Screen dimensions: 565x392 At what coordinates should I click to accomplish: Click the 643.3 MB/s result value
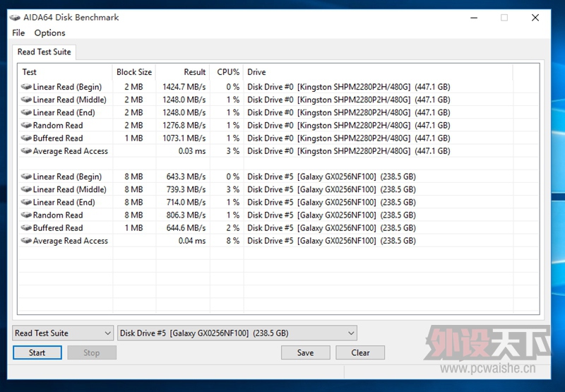pos(186,177)
